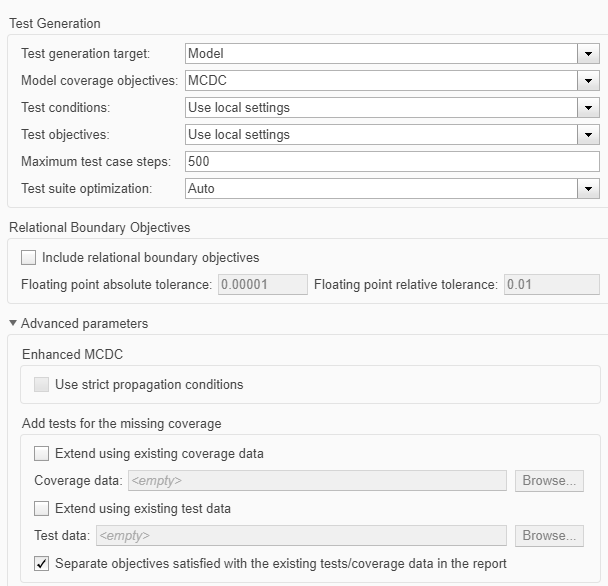Click Floating point absolute tolerance field
Image resolution: width=608 pixels, height=586 pixels.
262,285
